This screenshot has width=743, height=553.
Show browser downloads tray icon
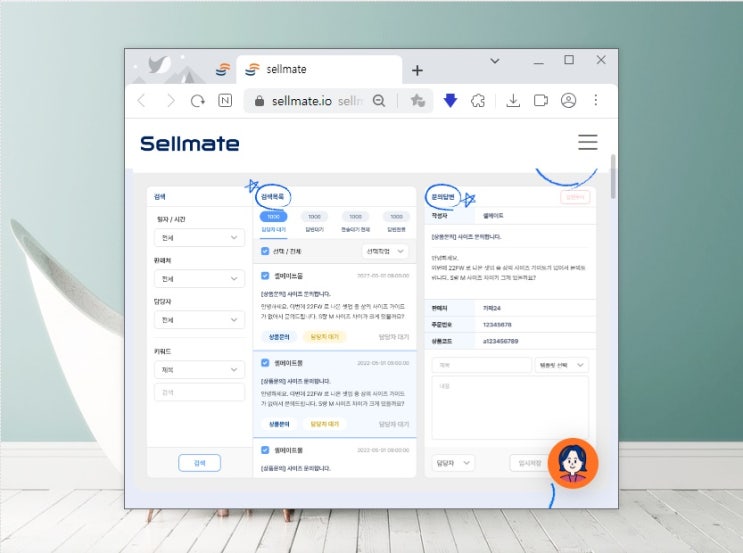point(513,100)
